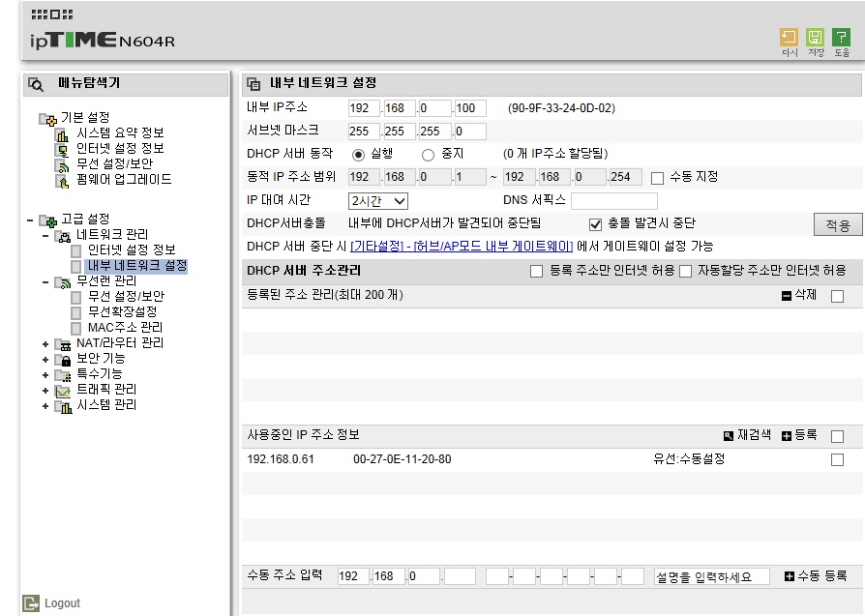The width and height of the screenshot is (865, 616).
Task: Click the 삭제 minus icon
Action: [787, 296]
